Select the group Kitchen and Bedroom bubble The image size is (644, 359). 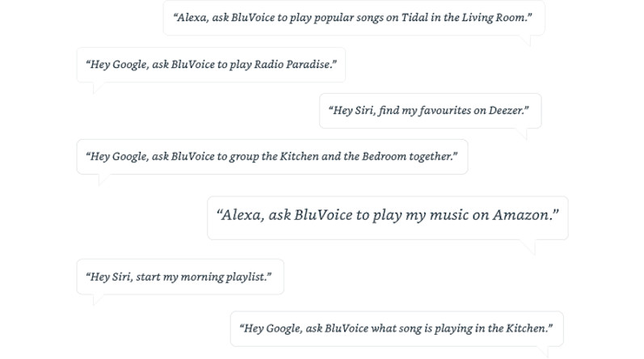pos(272,157)
